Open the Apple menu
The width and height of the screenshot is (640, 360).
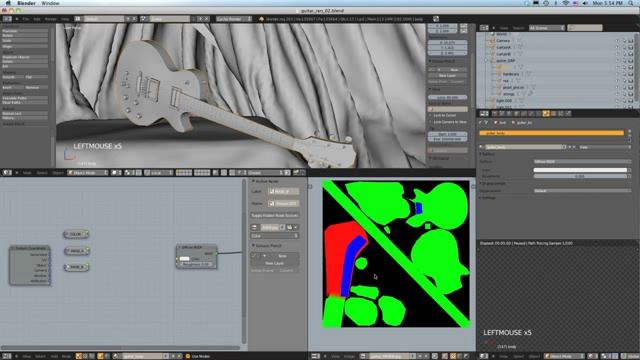pos(8,3)
